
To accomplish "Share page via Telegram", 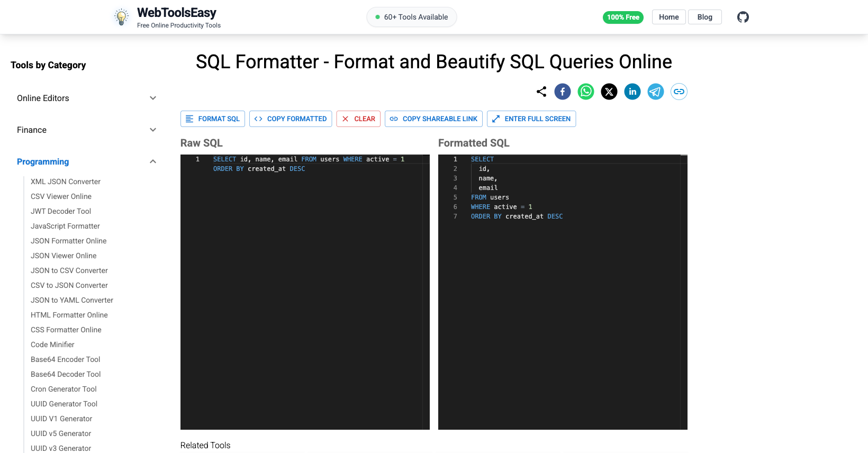I will [x=656, y=92].
